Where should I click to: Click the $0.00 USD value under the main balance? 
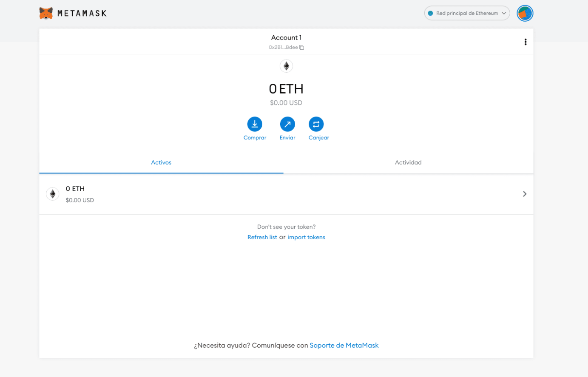[286, 103]
